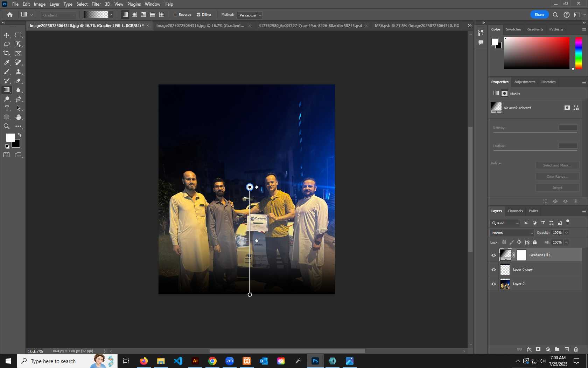This screenshot has height=368, width=588.
Task: Select the Clone Stamp tool
Action: pyautogui.click(x=19, y=71)
